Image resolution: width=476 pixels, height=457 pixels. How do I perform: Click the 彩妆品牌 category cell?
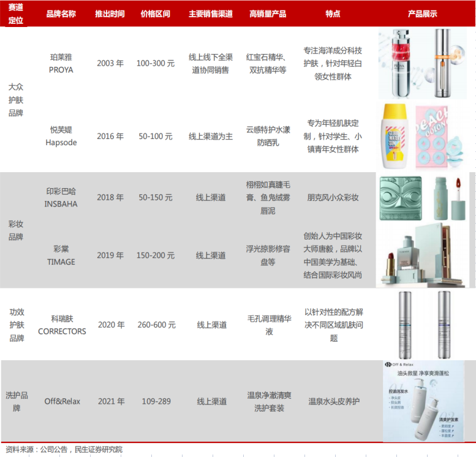[x=16, y=230]
